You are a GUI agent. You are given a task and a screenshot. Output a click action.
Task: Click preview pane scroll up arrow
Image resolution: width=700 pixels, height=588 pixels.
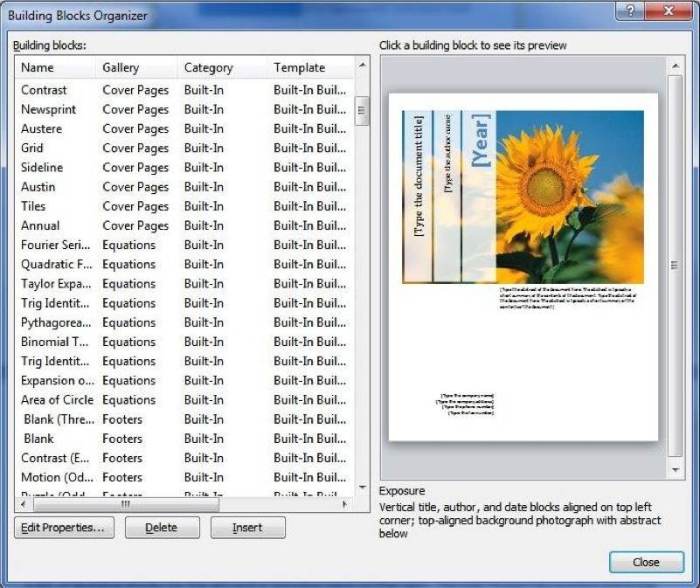point(676,66)
